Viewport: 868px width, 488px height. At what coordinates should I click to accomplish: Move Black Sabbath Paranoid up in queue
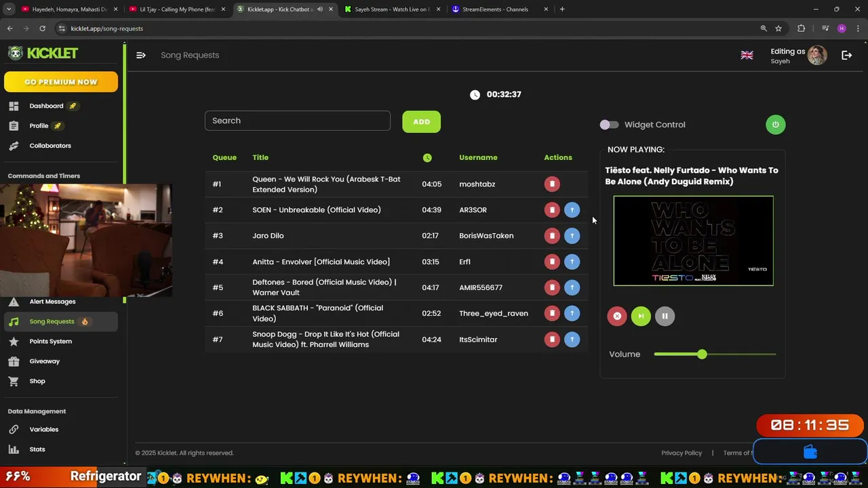point(572,313)
